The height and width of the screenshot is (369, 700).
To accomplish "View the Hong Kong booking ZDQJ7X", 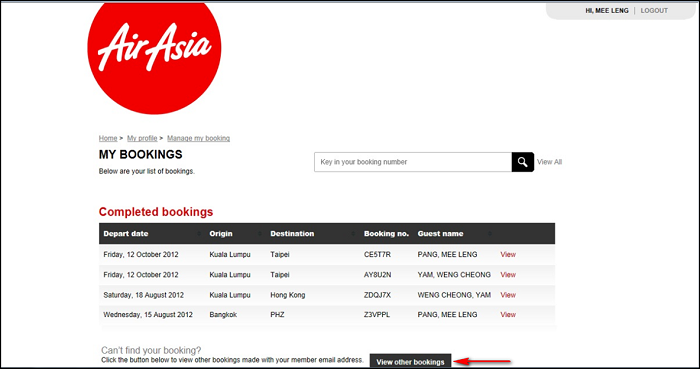I will tap(508, 295).
